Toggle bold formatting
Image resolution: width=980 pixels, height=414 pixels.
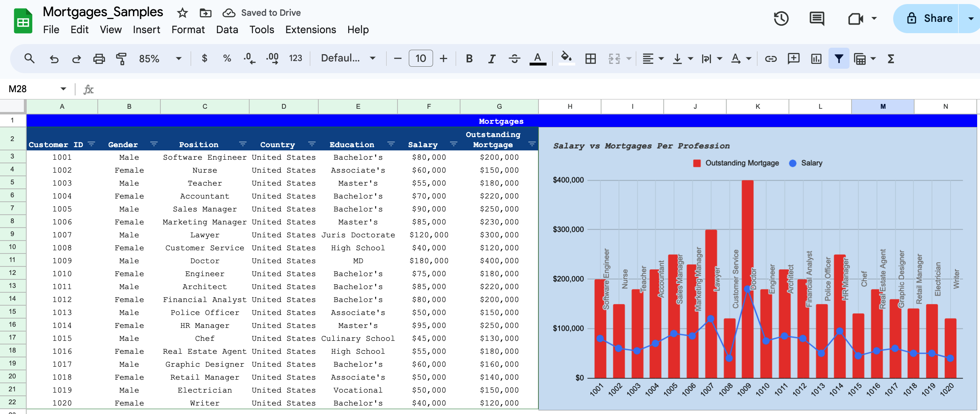[x=469, y=59]
